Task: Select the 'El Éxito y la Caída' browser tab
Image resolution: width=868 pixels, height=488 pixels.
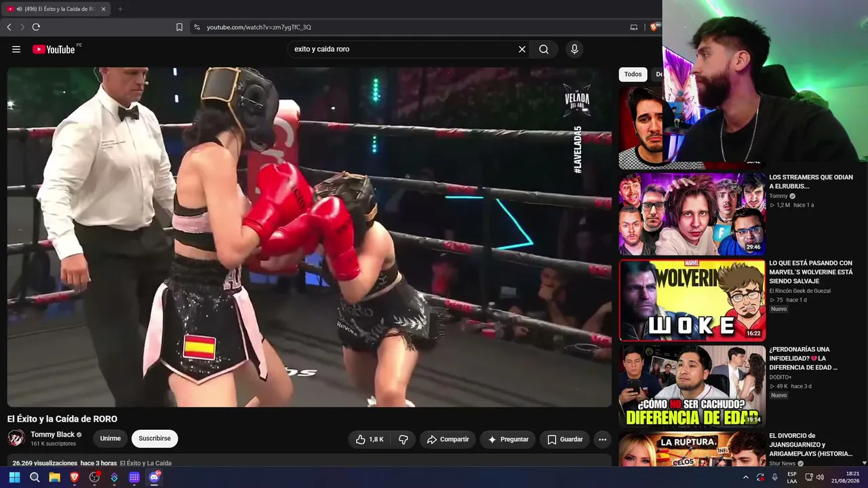Action: [x=56, y=9]
